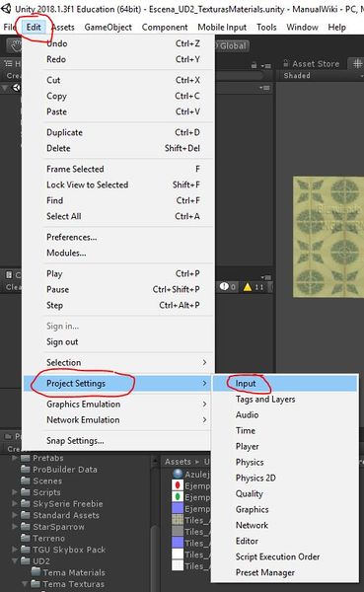Open Editor project settings
This screenshot has height=592, width=364.
click(285, 542)
